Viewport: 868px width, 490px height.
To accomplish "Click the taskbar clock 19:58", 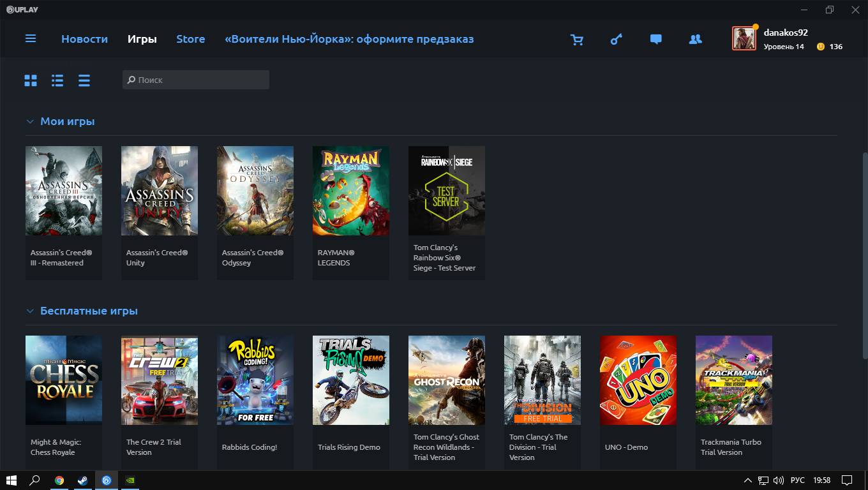I will [x=823, y=480].
